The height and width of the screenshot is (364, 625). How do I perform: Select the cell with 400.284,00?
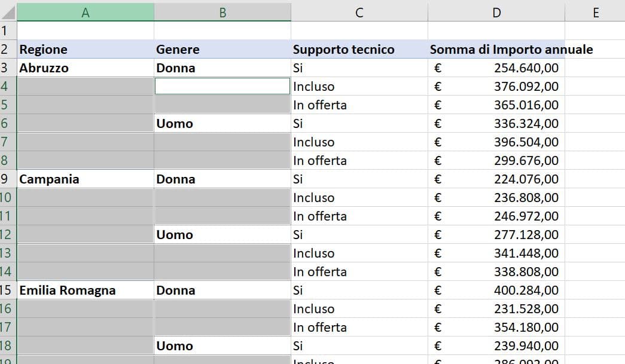496,290
